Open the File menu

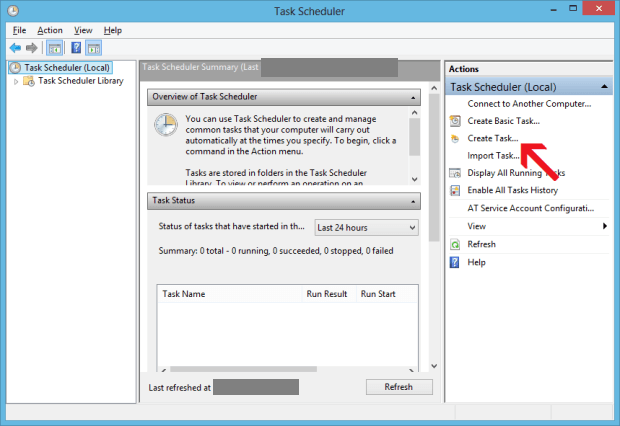tap(19, 30)
